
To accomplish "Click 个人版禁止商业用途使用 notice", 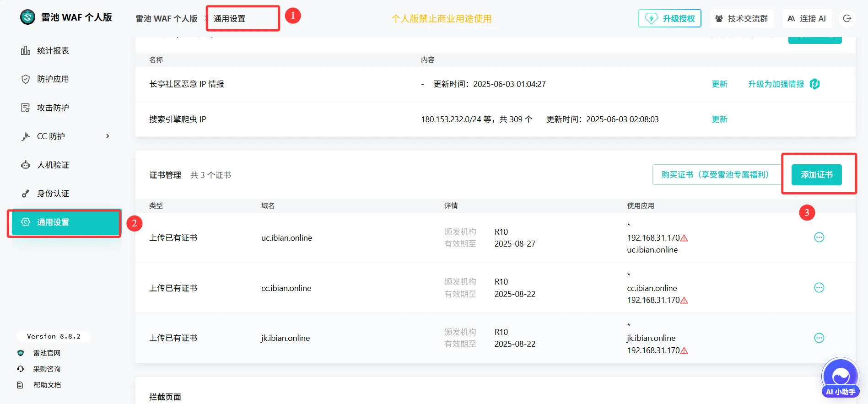I will point(442,19).
